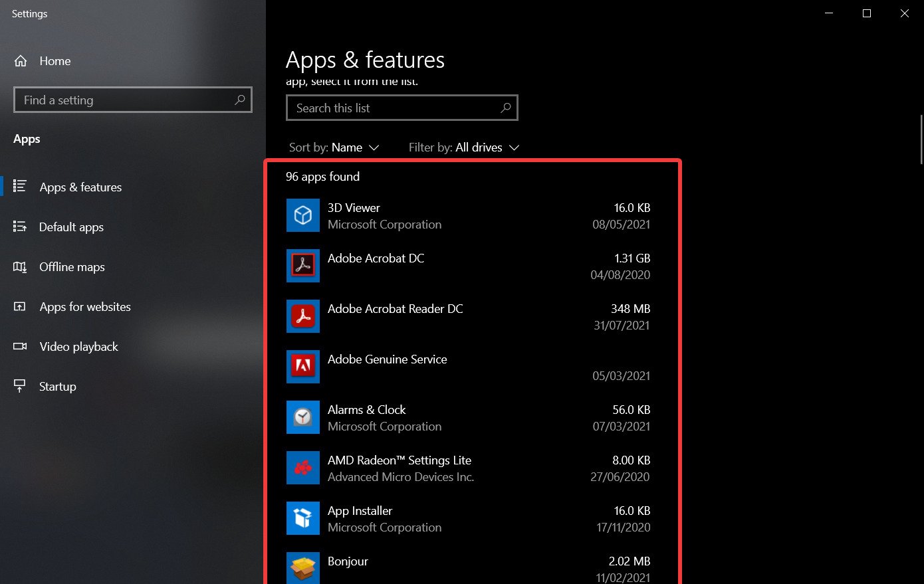Viewport: 924px width, 584px height.
Task: Select the Adobe Acrobat DC name
Action: click(376, 258)
